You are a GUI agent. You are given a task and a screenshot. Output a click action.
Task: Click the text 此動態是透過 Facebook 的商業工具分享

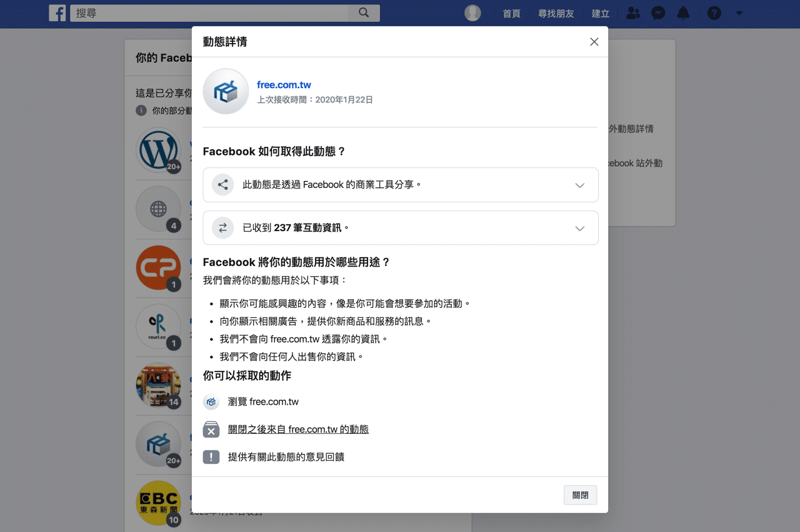point(332,185)
